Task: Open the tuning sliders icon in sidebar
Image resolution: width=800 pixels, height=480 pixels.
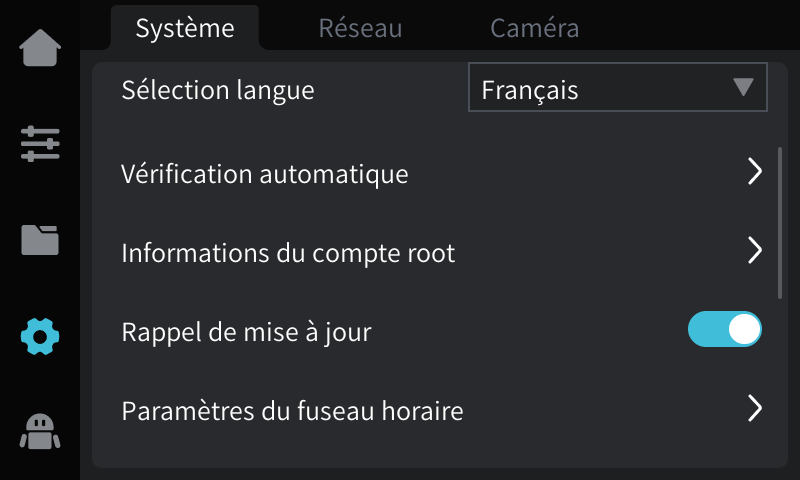Action: pos(40,144)
